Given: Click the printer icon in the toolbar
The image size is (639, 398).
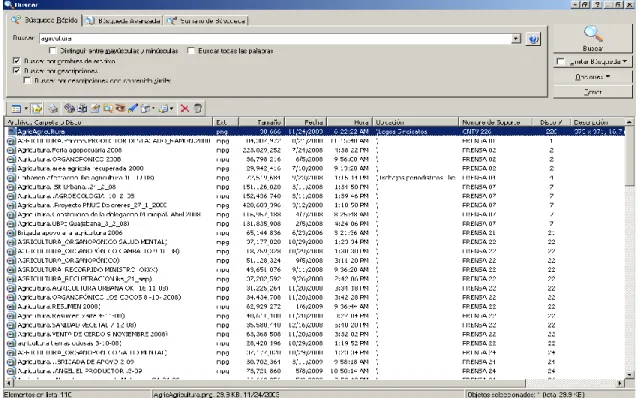Looking at the screenshot, I should pyautogui.click(x=53, y=109).
